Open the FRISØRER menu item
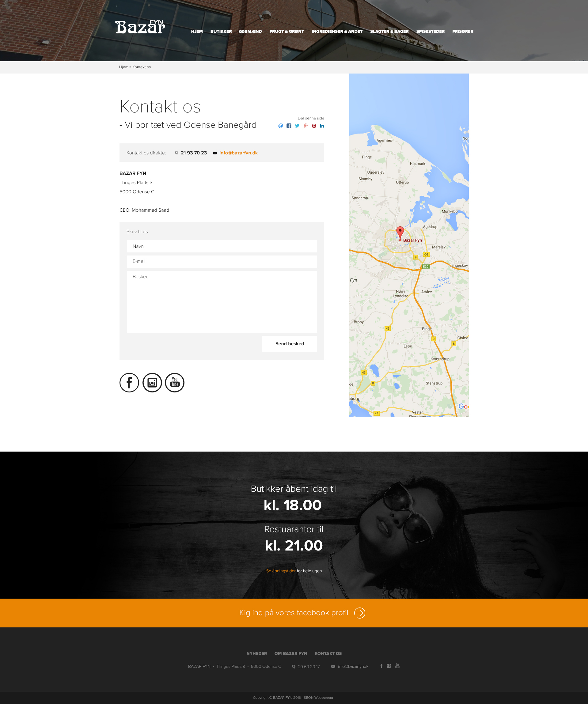Viewport: 588px width, 704px height. [463, 32]
